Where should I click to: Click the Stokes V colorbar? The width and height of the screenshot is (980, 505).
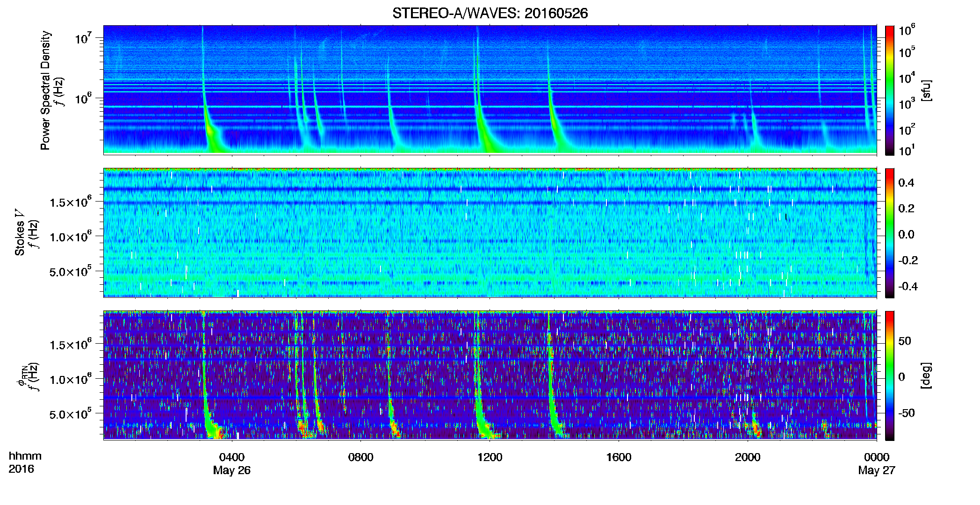890,233
